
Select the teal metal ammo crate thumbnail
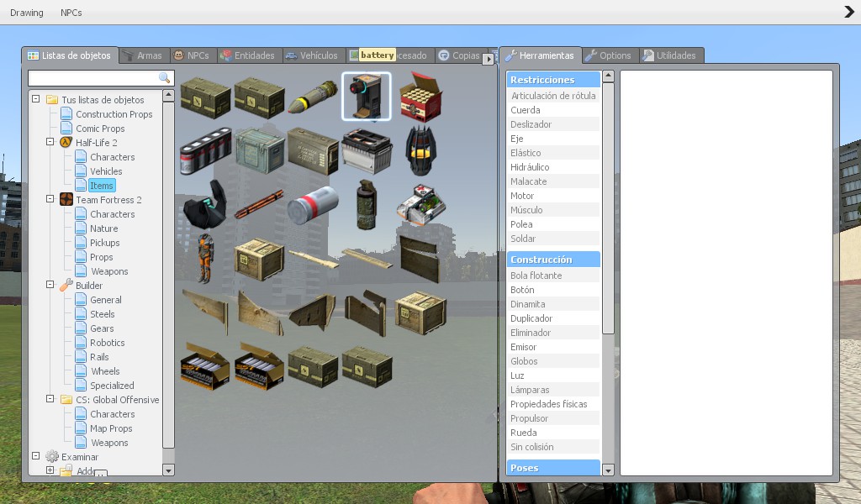(259, 150)
